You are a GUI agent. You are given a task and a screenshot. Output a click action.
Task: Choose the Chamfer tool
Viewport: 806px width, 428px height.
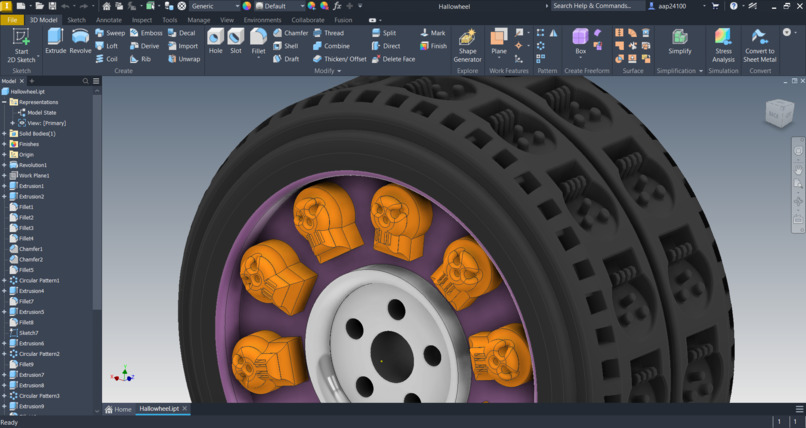[x=290, y=33]
